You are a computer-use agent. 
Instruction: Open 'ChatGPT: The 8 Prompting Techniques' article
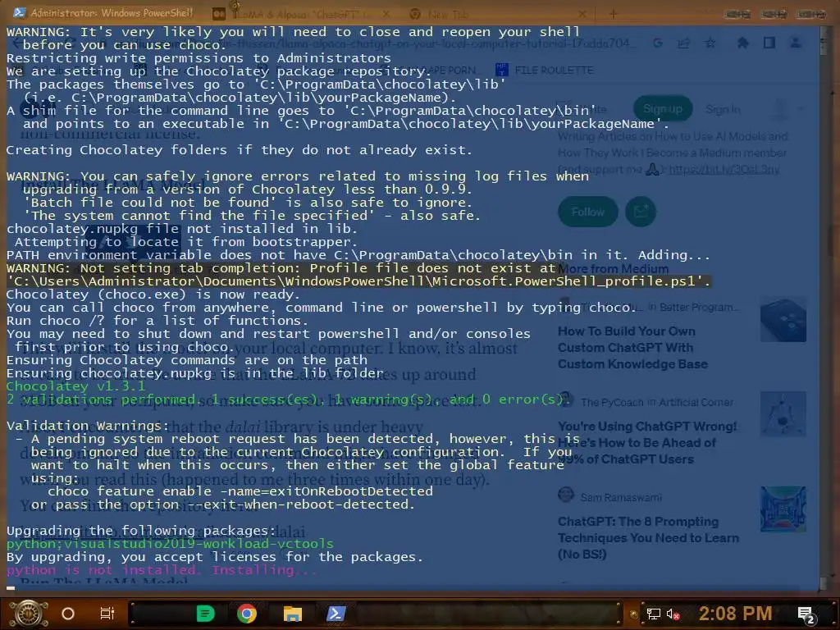[x=648, y=537]
